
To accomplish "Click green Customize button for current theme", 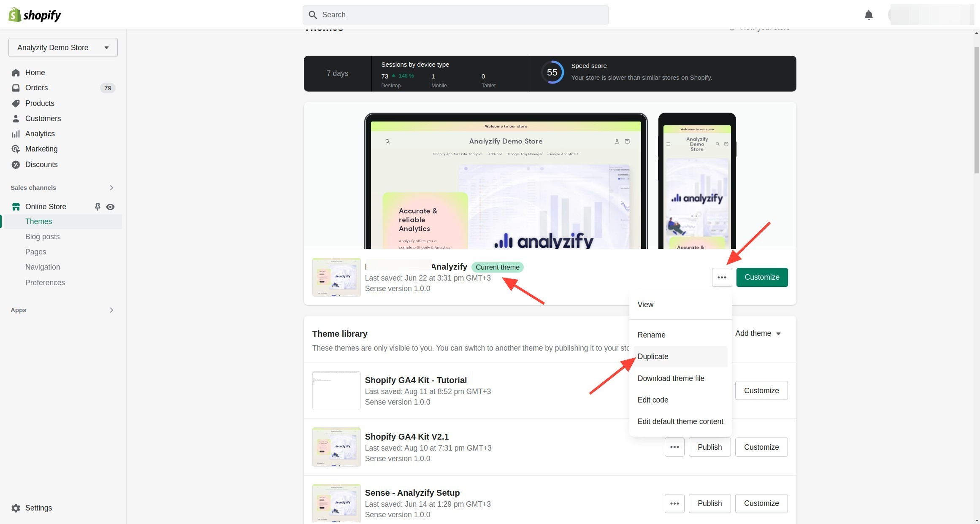I will coord(762,277).
